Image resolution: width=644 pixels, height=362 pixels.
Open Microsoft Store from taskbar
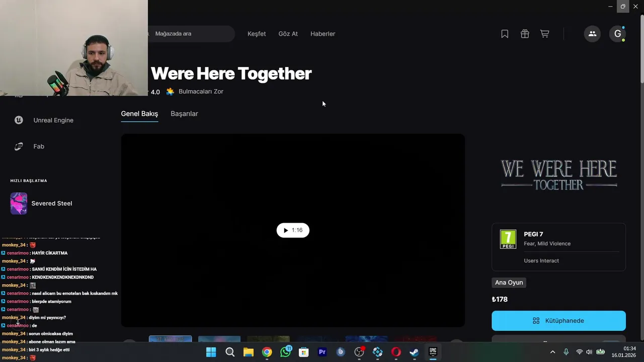pyautogui.click(x=303, y=352)
